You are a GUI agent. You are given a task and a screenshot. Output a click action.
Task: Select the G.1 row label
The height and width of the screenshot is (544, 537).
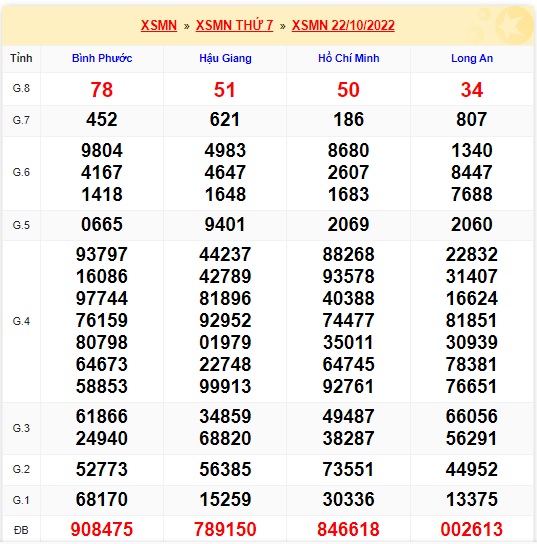[x=21, y=500]
